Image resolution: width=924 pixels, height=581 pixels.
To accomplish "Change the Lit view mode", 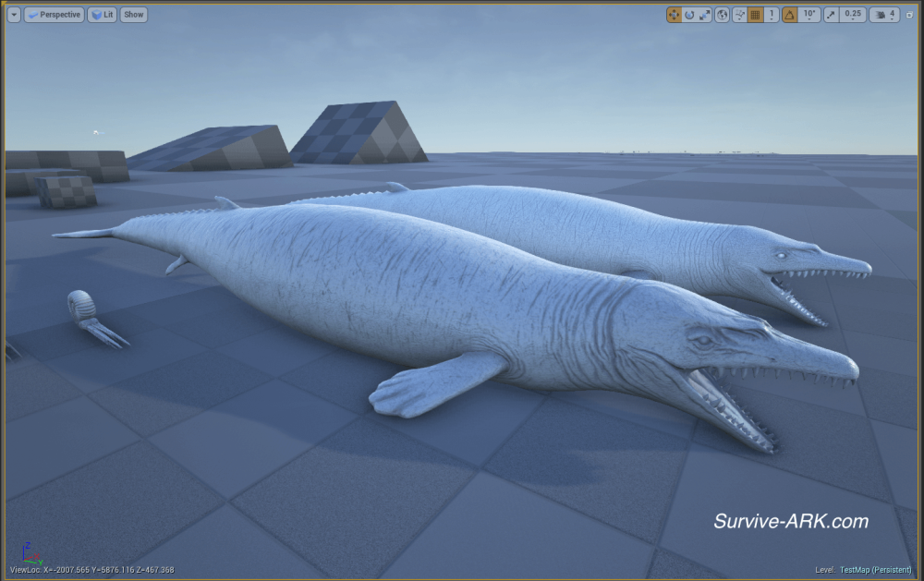I will [x=103, y=15].
